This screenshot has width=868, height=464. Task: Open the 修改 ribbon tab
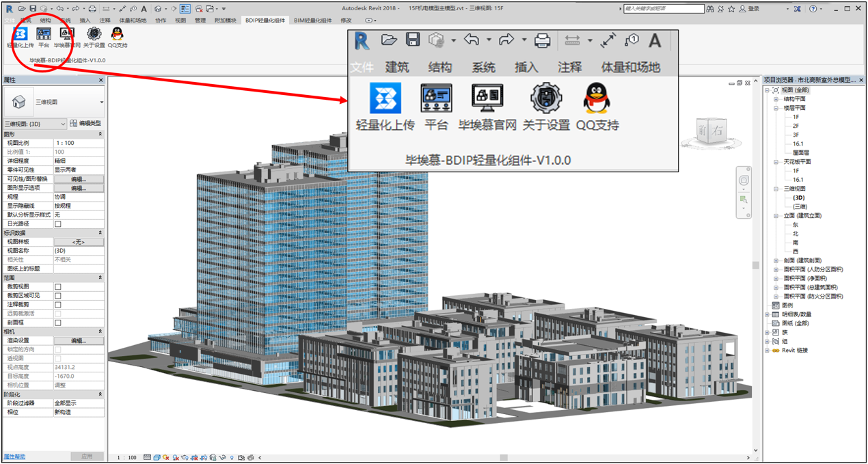click(346, 21)
